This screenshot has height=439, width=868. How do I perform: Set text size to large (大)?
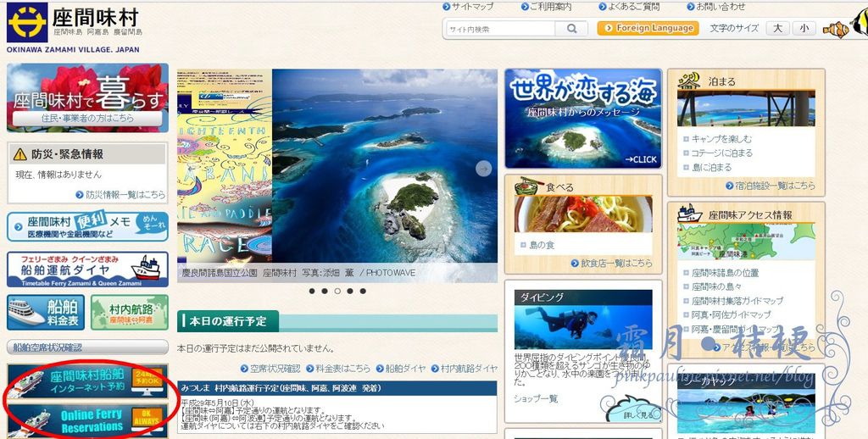click(778, 28)
